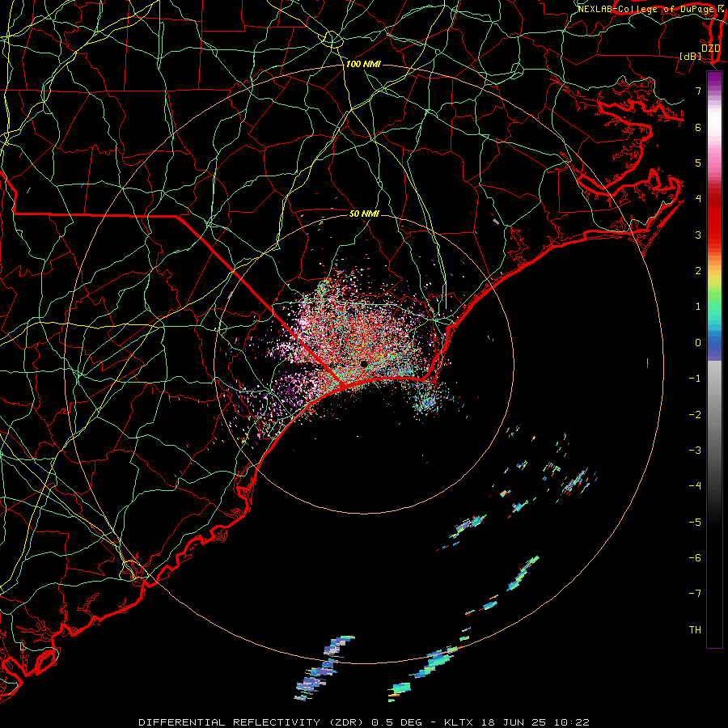Click the "3" value on the dB scale
Image resolution: width=728 pixels, height=728 pixels.
click(x=698, y=235)
